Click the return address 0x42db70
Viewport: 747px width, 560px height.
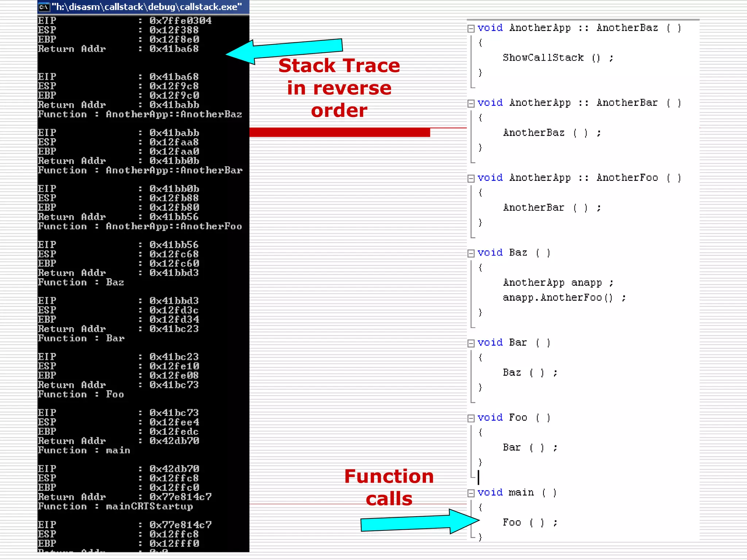coord(174,441)
